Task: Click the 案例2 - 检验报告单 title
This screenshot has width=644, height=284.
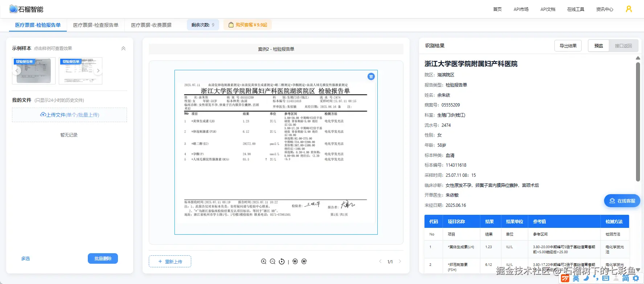Action: (x=276, y=49)
